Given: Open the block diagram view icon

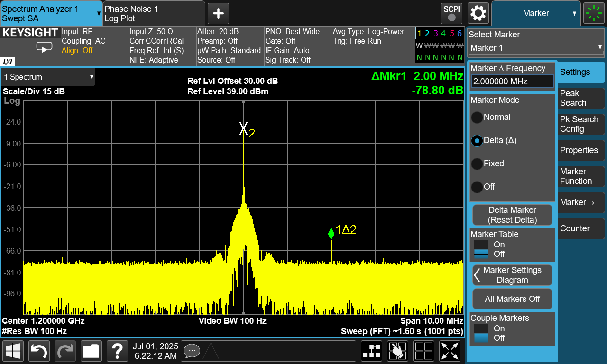Looking at the screenshot, I should click(372, 351).
